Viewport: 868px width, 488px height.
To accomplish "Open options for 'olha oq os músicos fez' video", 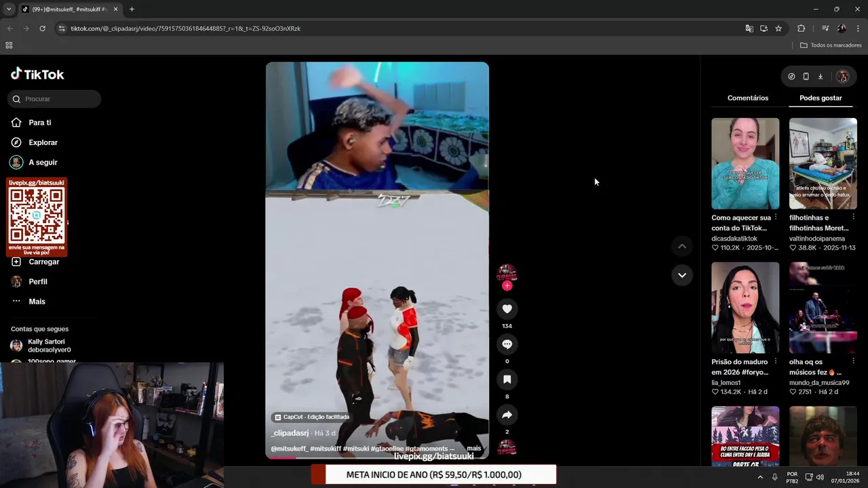I will (853, 362).
